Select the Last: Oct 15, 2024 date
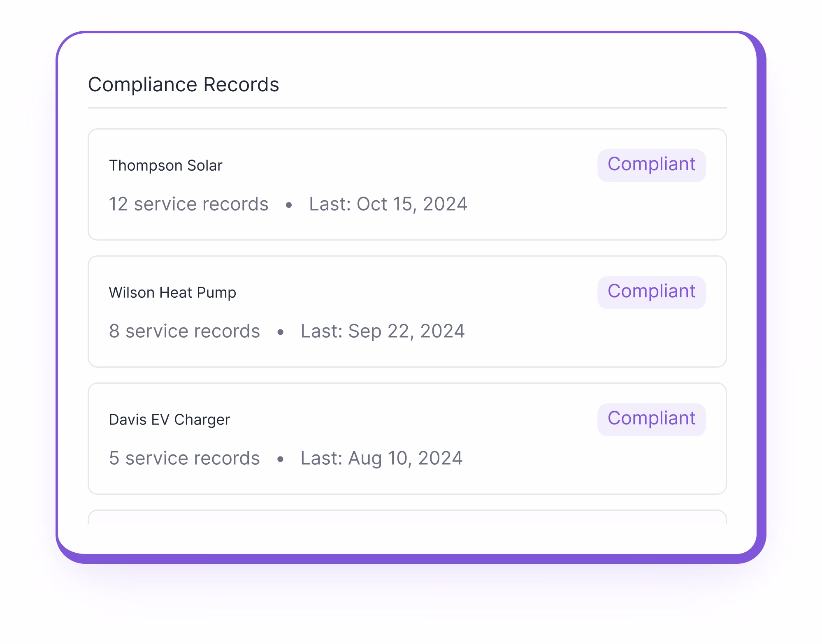Viewport: 822px width, 644px height. click(388, 204)
